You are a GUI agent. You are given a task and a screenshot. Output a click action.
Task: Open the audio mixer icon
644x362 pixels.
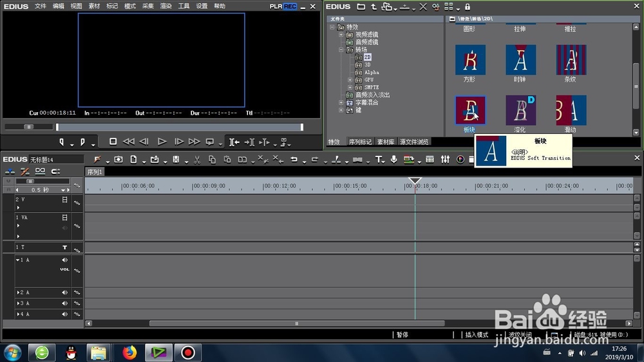click(445, 160)
